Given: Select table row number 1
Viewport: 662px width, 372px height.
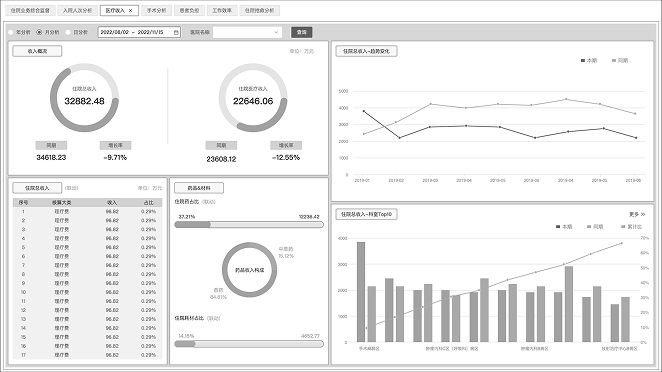Looking at the screenshot, I should [x=87, y=212].
